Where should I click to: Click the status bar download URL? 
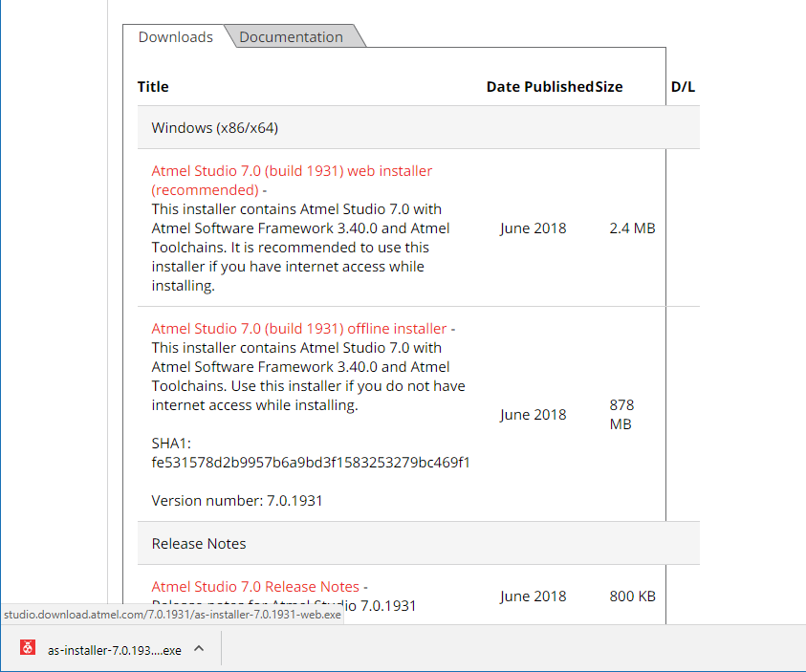(172, 615)
